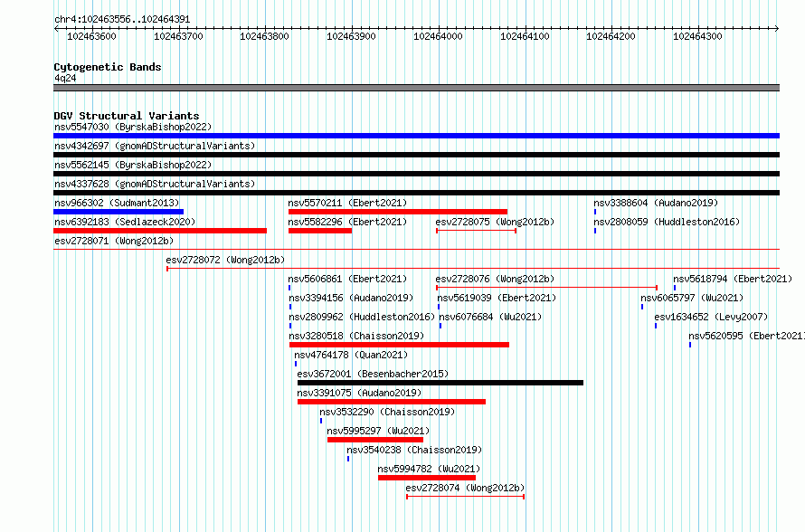Select red bar under nsv6392183
Viewport: 805px width, 532px height.
tap(160, 231)
